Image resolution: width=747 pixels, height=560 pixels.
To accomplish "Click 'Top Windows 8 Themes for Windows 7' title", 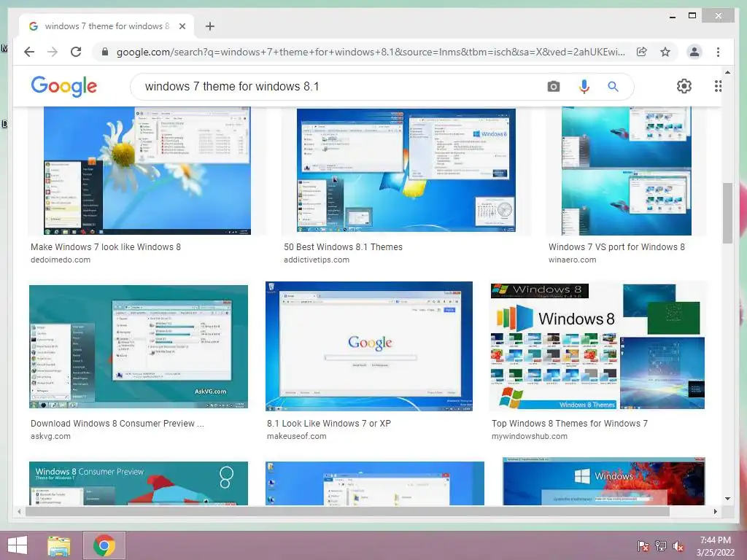I will [x=569, y=424].
